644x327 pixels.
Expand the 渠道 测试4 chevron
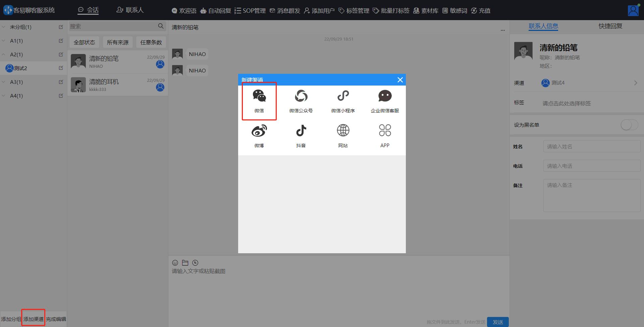pyautogui.click(x=636, y=83)
